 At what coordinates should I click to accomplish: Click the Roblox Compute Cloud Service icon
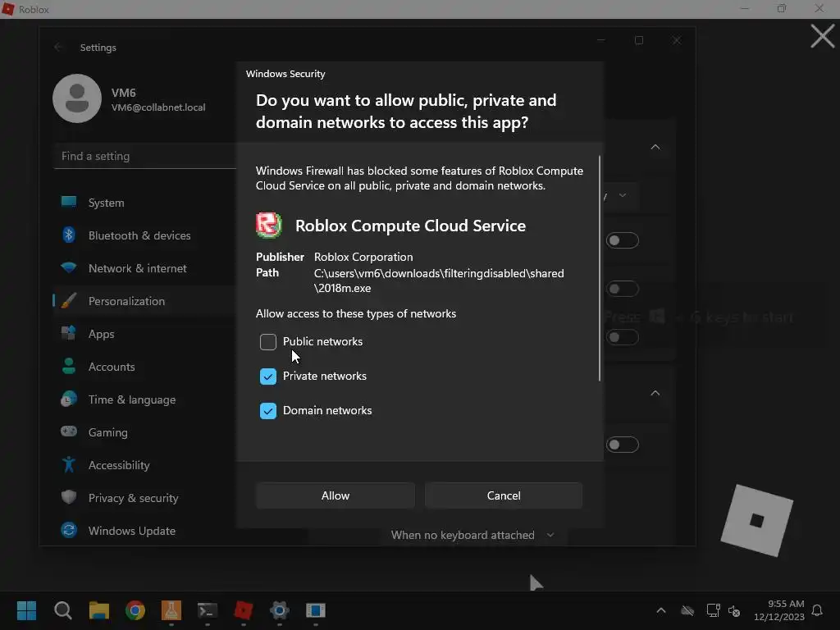pos(269,226)
